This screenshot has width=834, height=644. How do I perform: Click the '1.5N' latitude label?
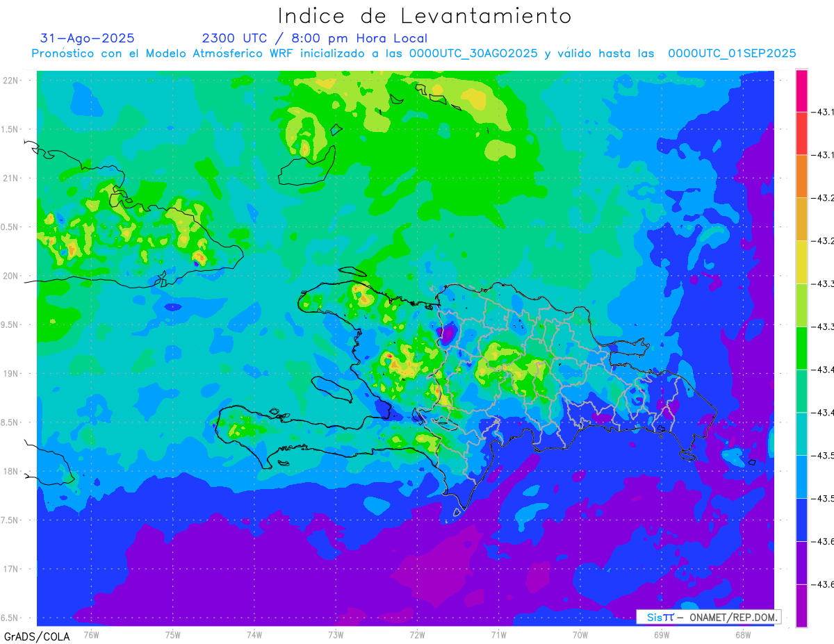point(10,129)
